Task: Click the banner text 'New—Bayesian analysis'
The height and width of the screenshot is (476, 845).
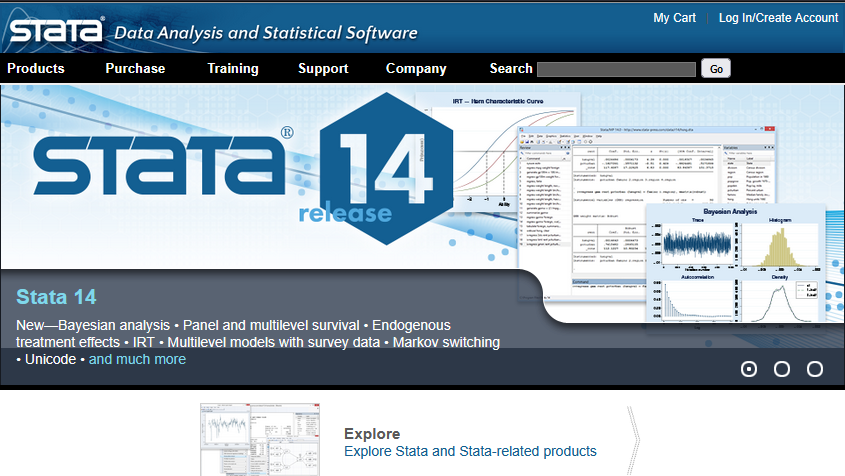Action: 93,325
